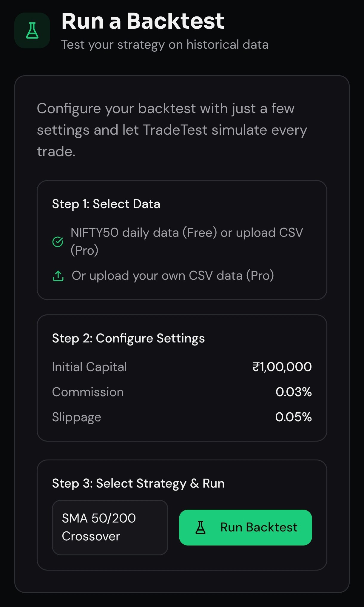The image size is (364, 607).
Task: Click the Commission 0.03% value
Action: (294, 392)
